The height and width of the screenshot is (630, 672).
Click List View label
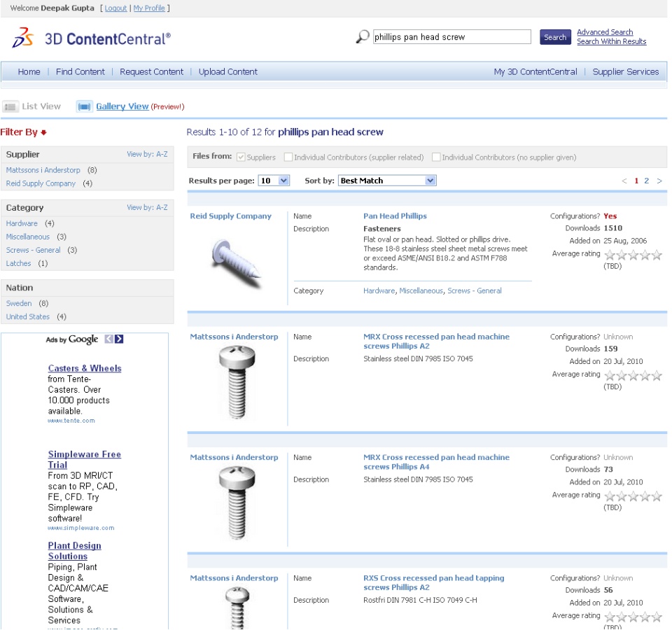click(x=41, y=106)
